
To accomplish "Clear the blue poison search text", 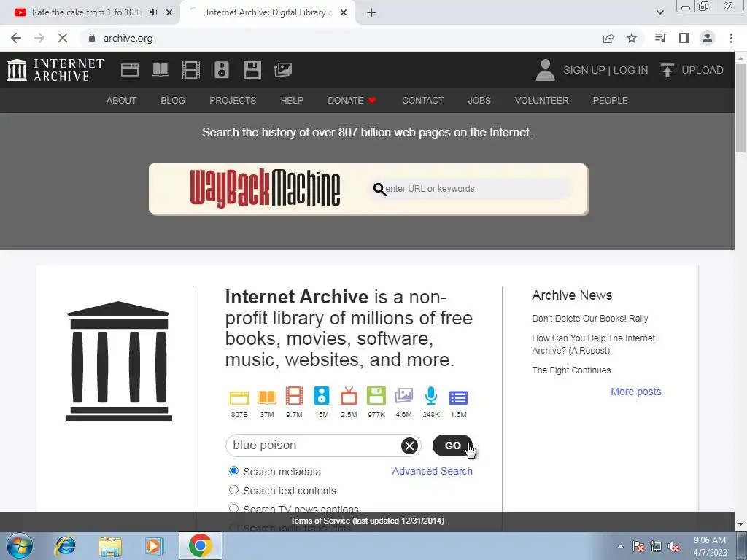I will pyautogui.click(x=409, y=446).
